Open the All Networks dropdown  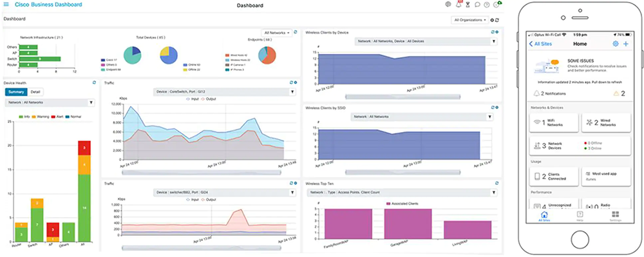277,32
